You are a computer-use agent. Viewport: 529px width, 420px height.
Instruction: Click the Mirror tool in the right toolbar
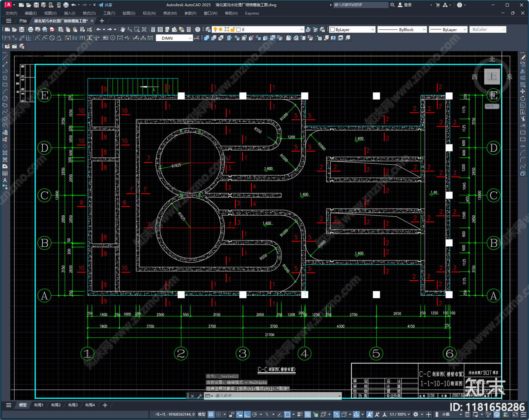(x=523, y=71)
